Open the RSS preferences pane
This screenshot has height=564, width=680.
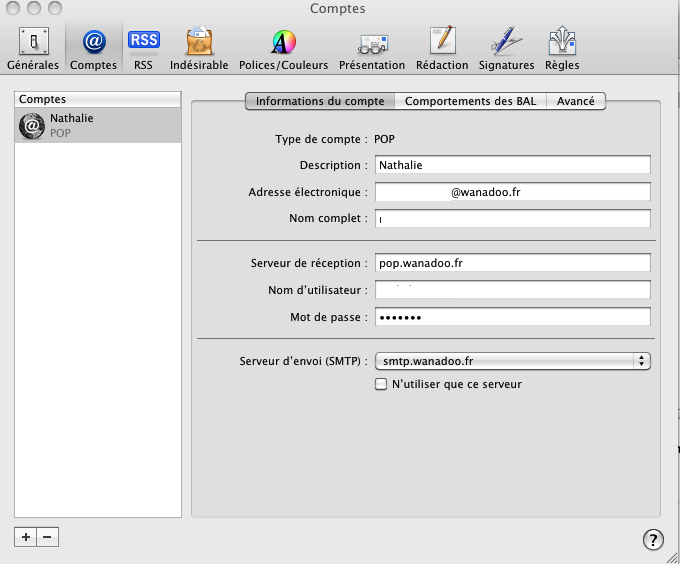click(144, 49)
